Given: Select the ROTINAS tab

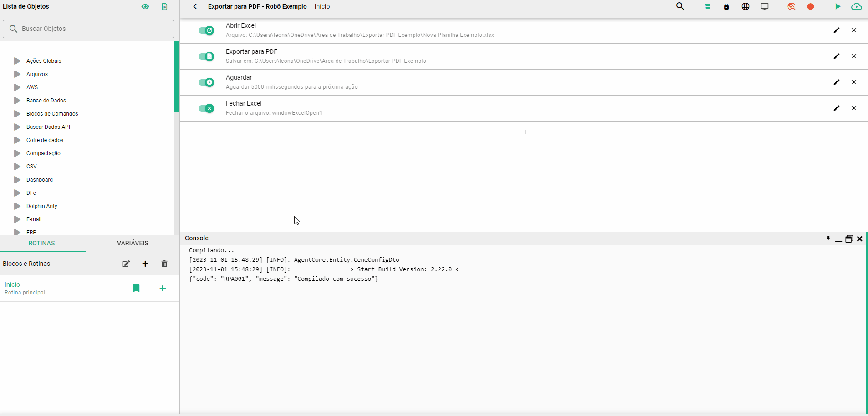Looking at the screenshot, I should (42, 243).
